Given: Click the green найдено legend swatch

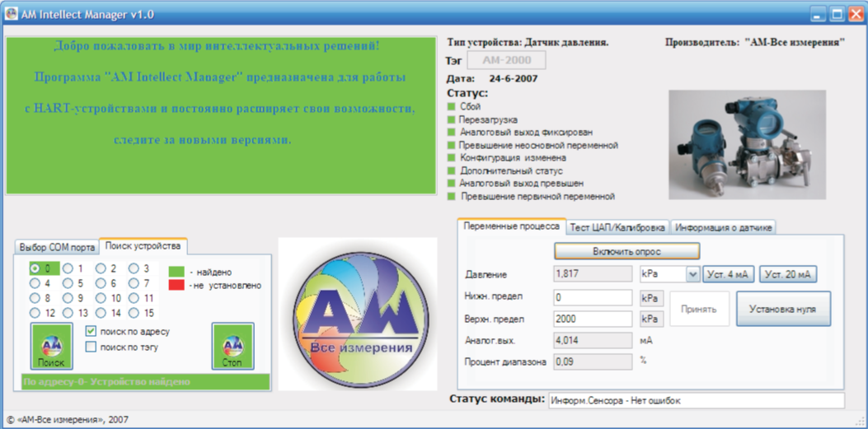Looking at the screenshot, I should pos(176,272).
